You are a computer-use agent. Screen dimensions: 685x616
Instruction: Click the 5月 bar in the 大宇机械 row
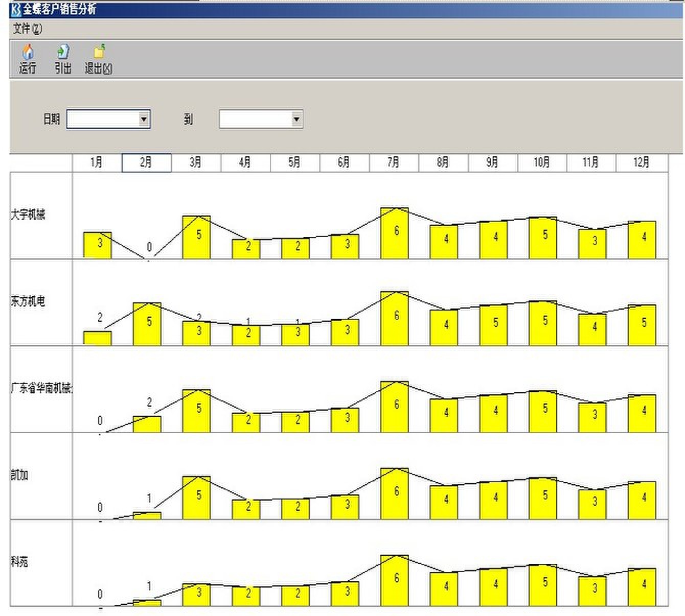pos(295,248)
